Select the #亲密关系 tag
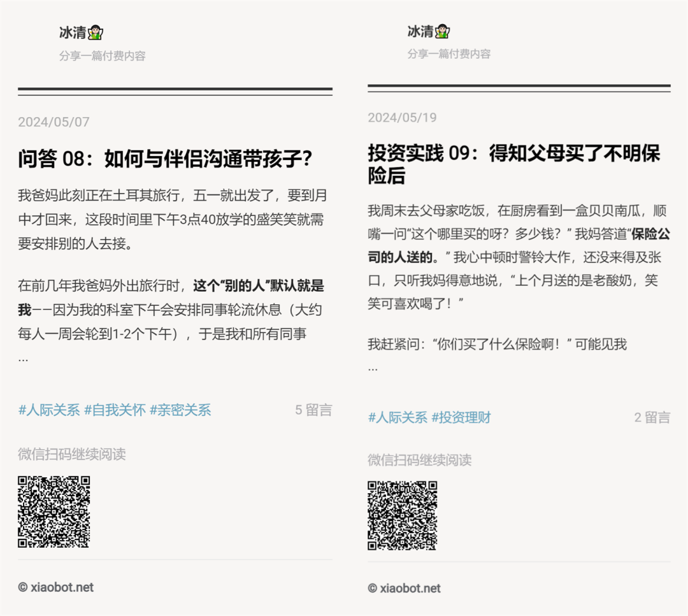The height and width of the screenshot is (616, 688). [x=180, y=410]
